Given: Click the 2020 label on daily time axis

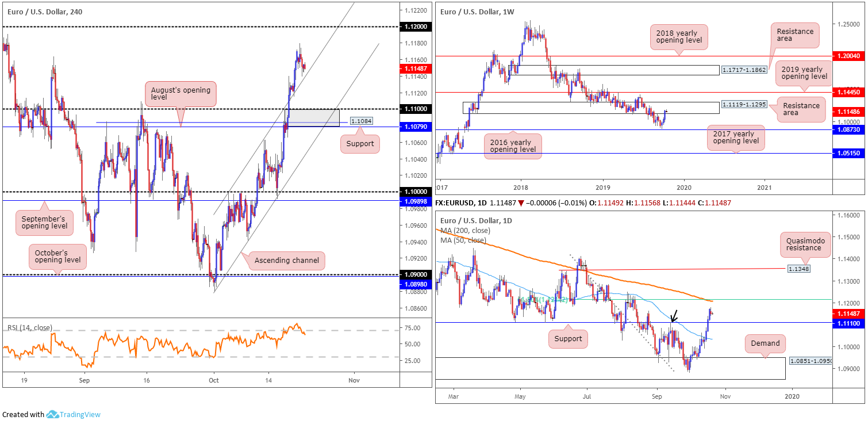Looking at the screenshot, I should pyautogui.click(x=792, y=396).
